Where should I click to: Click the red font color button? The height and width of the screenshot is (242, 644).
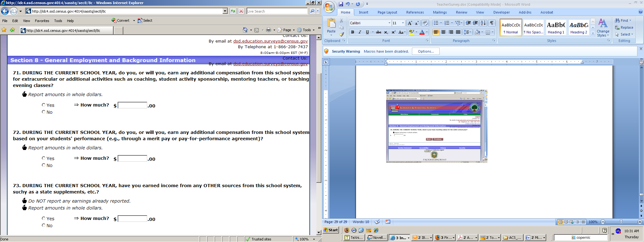pyautogui.click(x=422, y=32)
